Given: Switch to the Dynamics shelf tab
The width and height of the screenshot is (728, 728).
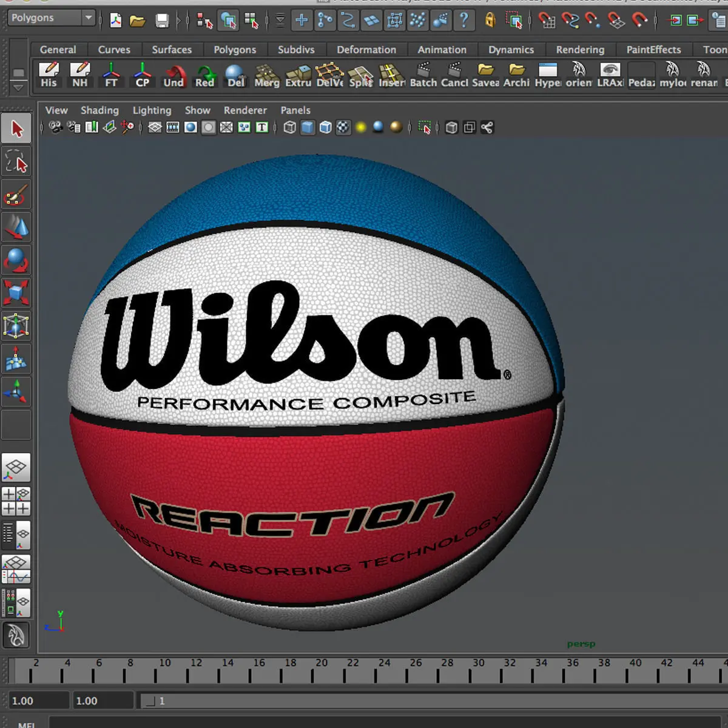Looking at the screenshot, I should tap(511, 50).
